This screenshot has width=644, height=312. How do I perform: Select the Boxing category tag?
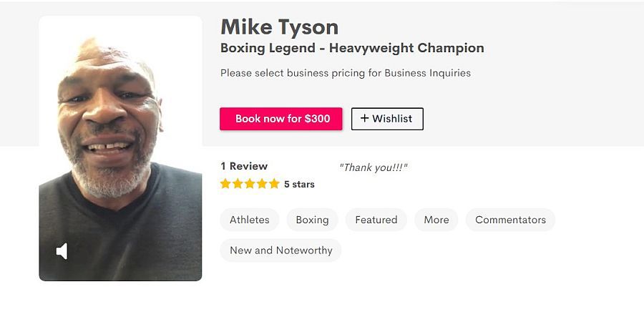pos(312,220)
